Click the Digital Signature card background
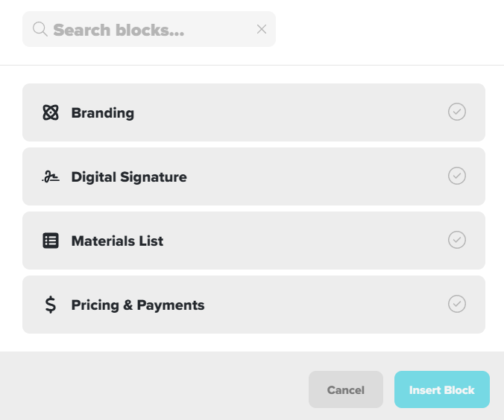The image size is (504, 420). click(x=253, y=176)
